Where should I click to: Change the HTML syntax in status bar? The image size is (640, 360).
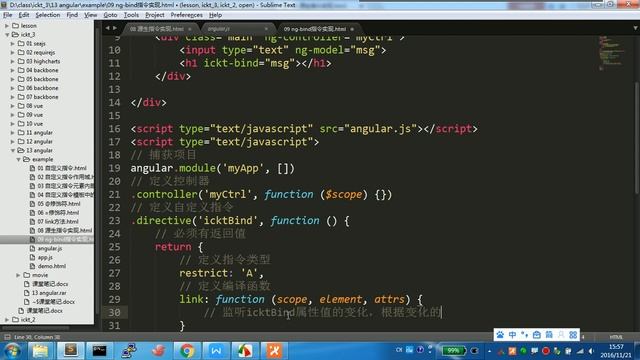tap(616, 337)
